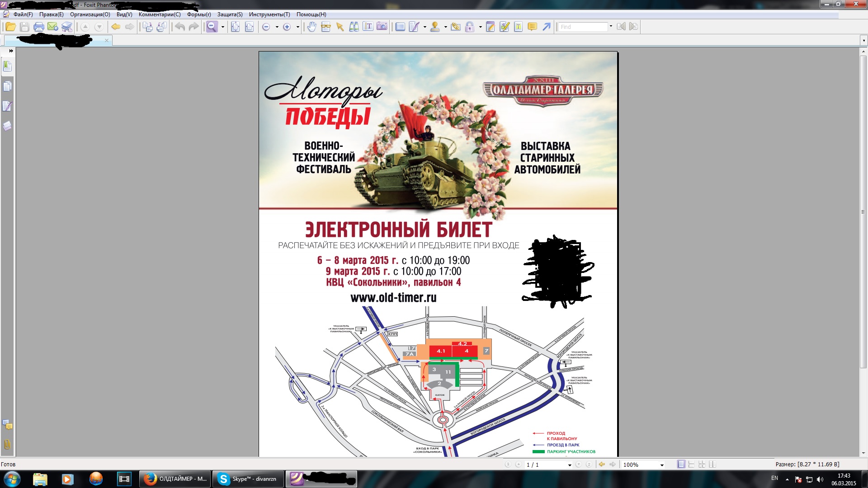
Task: Select the Text Select tool icon
Action: click(368, 27)
